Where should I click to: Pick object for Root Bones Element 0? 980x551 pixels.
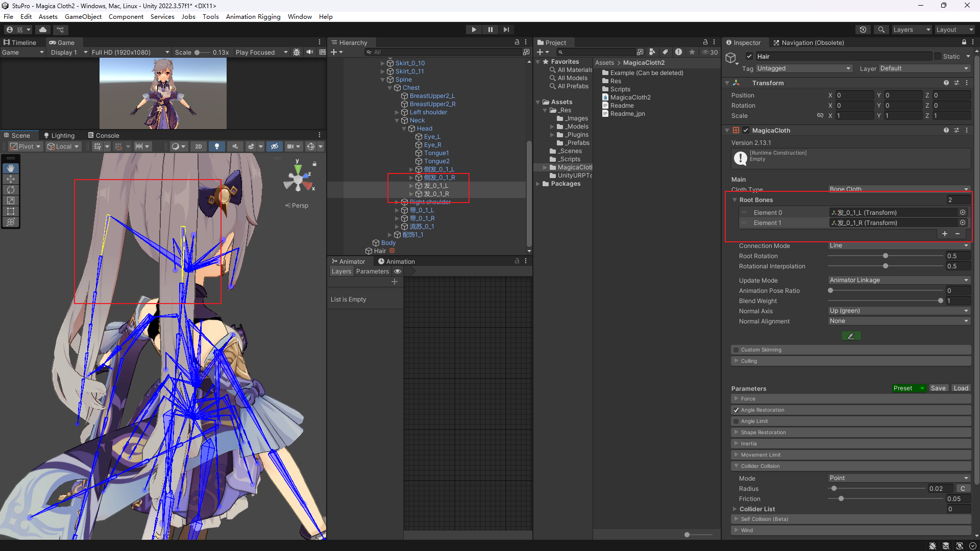pyautogui.click(x=963, y=212)
